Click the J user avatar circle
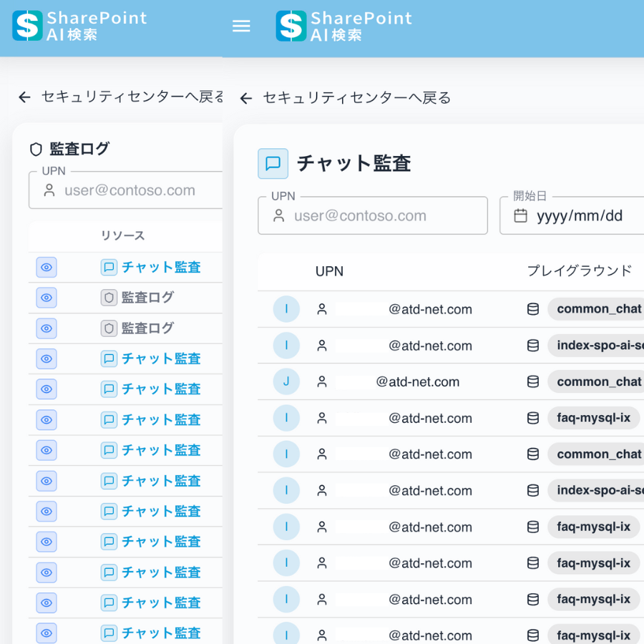The height and width of the screenshot is (644, 644). pos(286,381)
